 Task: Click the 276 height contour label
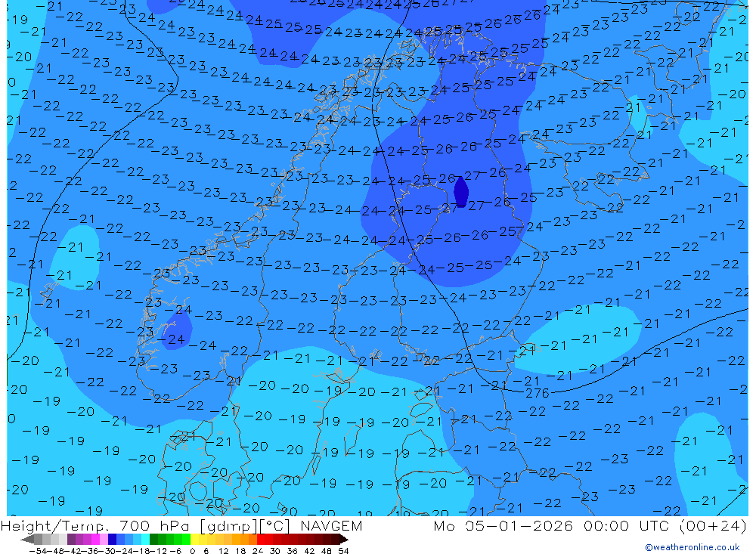(537, 394)
